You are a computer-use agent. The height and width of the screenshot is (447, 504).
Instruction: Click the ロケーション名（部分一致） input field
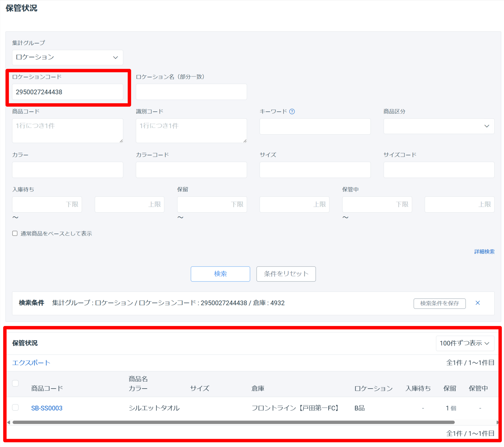pyautogui.click(x=191, y=92)
